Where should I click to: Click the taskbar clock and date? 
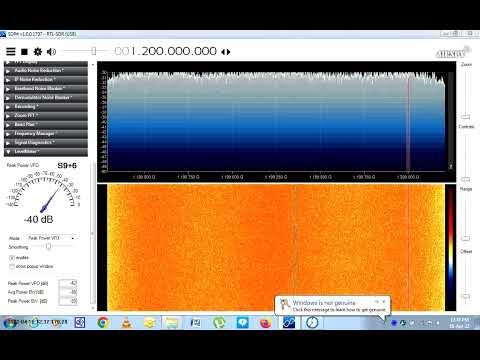coord(459,323)
